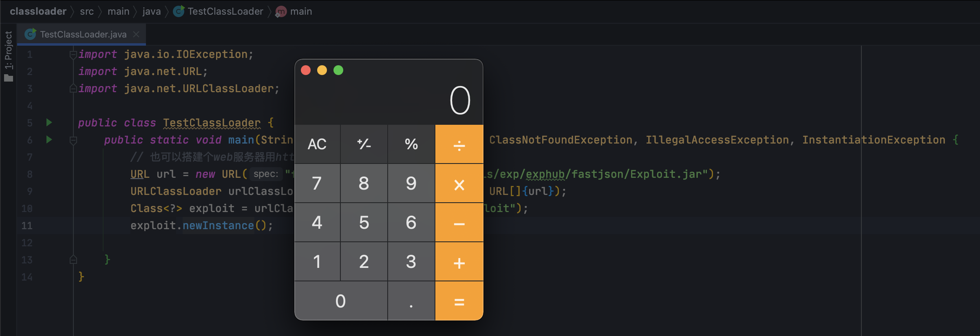The image size is (980, 336).
Task: Close the TestClassLoader.java editor tab
Action: click(x=137, y=34)
